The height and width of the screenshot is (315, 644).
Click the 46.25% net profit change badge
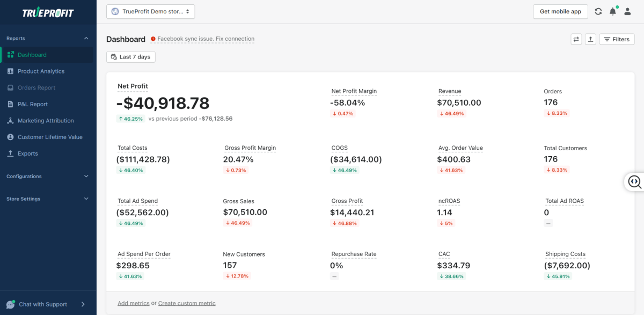[131, 119]
